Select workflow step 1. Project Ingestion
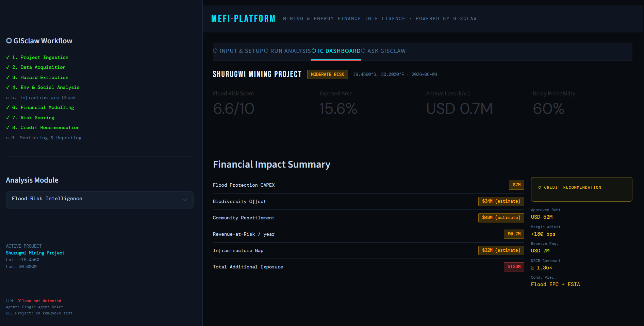 pyautogui.click(x=37, y=58)
